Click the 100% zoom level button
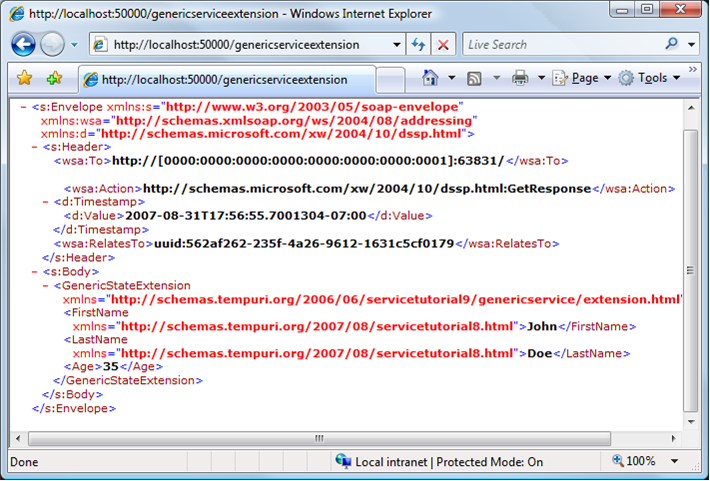 point(634,462)
